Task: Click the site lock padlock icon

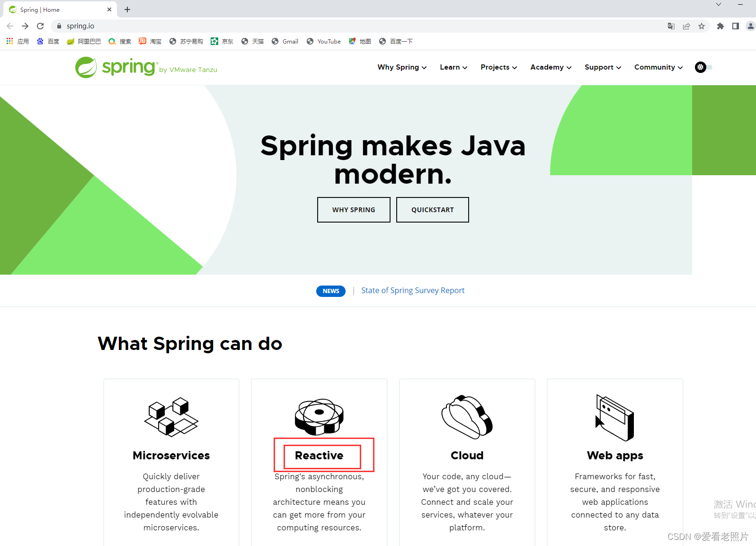Action: tap(59, 26)
